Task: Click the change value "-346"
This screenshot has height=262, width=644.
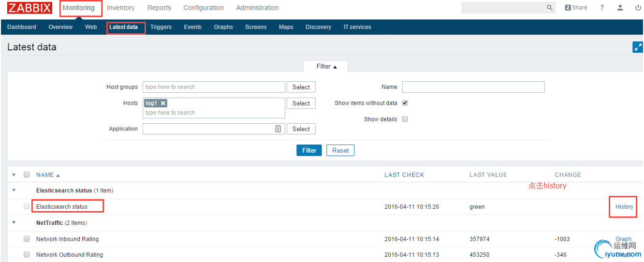Action: point(560,255)
